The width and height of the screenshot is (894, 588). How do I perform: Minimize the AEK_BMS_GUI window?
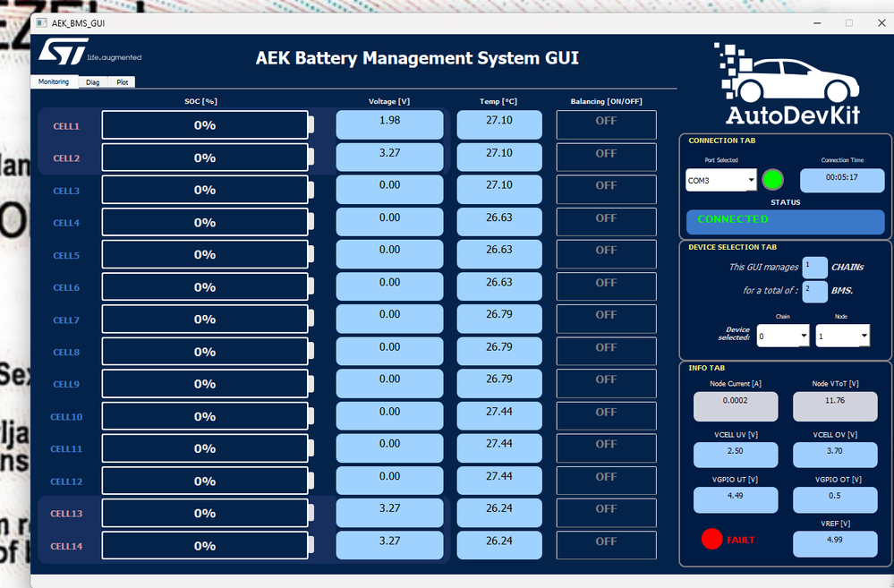pos(817,22)
